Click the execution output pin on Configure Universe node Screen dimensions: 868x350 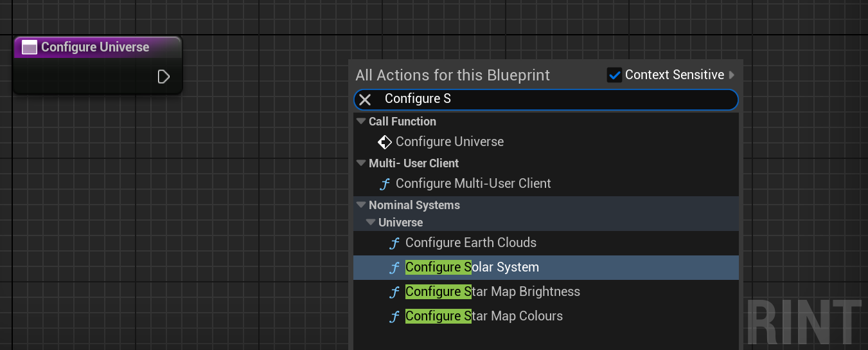tap(164, 77)
